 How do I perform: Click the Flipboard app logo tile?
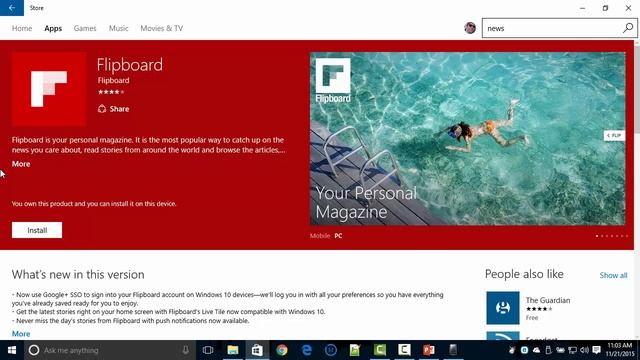[49, 89]
